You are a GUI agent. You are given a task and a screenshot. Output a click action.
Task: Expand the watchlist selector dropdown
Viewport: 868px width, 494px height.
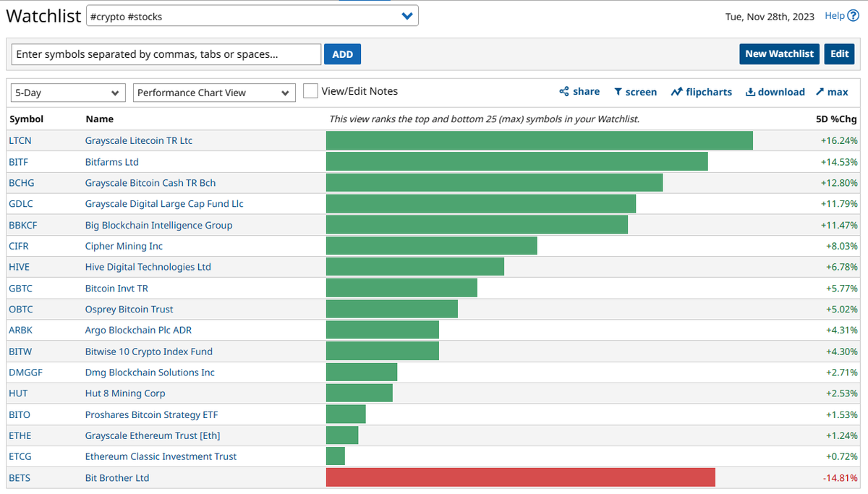click(x=252, y=16)
